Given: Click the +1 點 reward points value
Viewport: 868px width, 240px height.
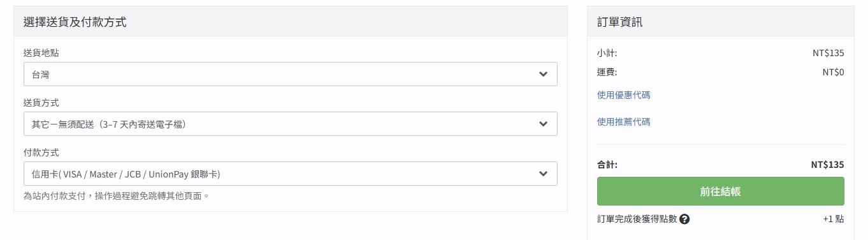Looking at the screenshot, I should [834, 219].
